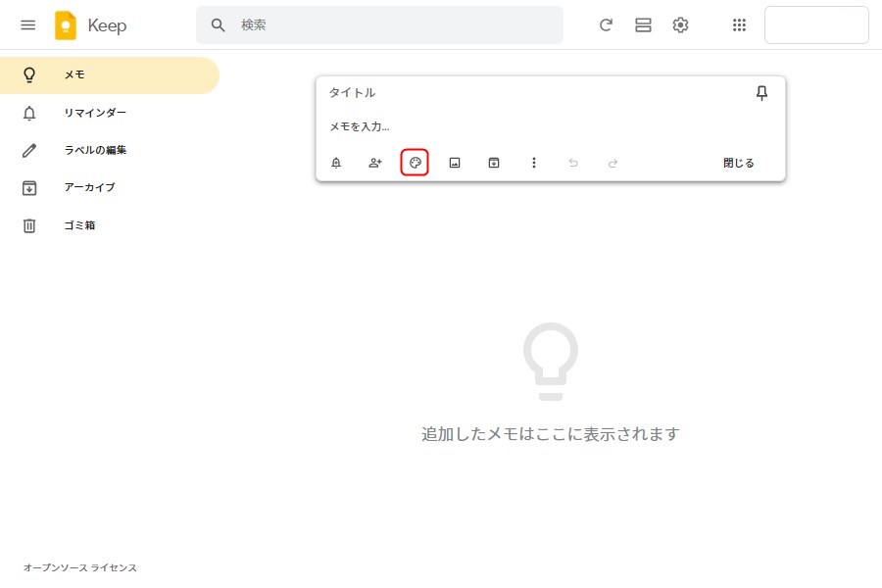882x588 pixels.
Task: Pin the note with the pin icon
Action: point(761,93)
